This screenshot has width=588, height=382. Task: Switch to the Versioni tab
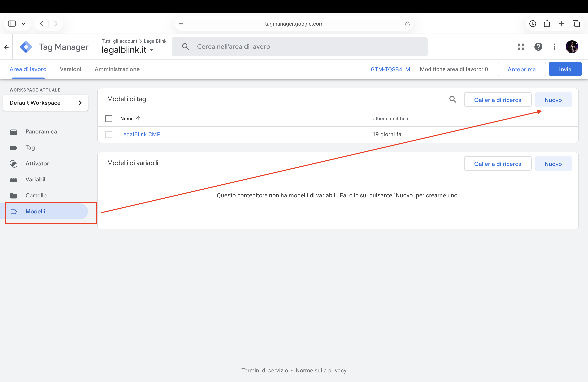[70, 69]
